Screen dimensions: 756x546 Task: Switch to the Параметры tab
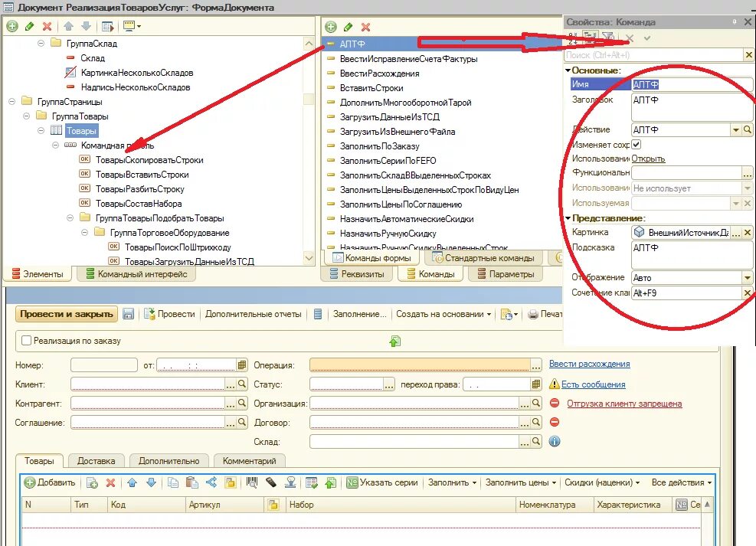[x=506, y=273]
